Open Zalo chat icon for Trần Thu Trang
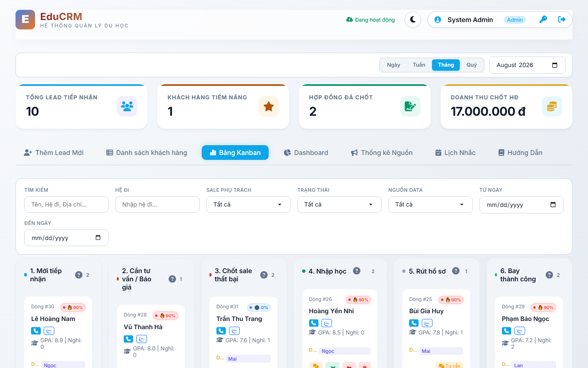Viewport: 588px width, 368px height. (234, 331)
